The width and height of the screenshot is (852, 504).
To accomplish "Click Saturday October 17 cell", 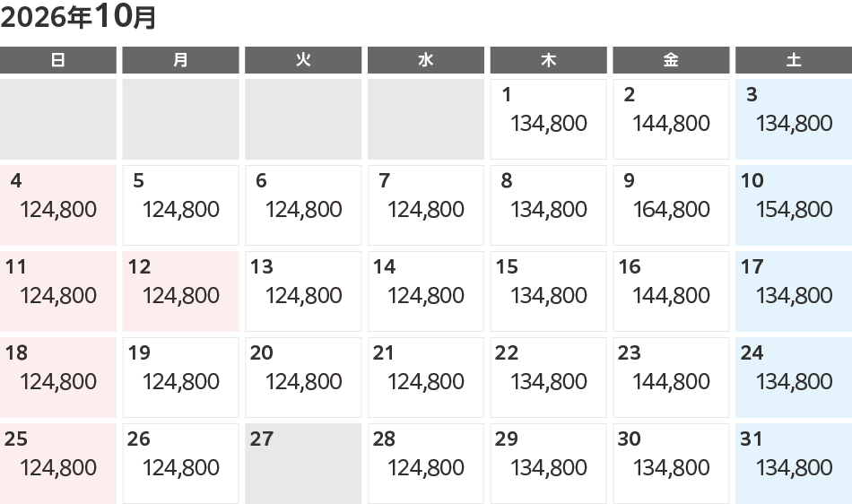I will coord(793,291).
